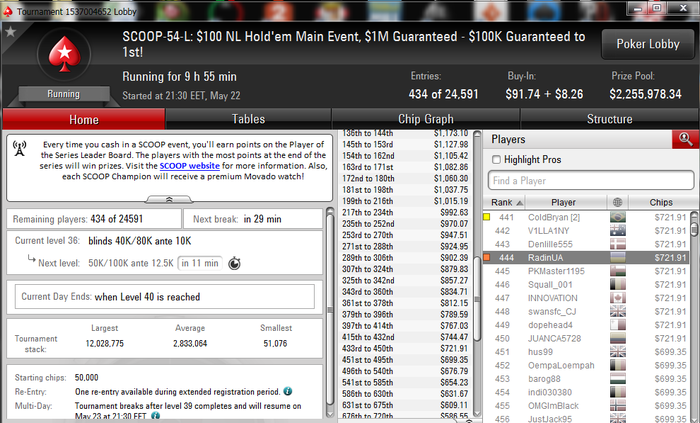Viewport: 700px width, 423px height.
Task: Click the flag icon for hus99
Action: pyautogui.click(x=618, y=352)
